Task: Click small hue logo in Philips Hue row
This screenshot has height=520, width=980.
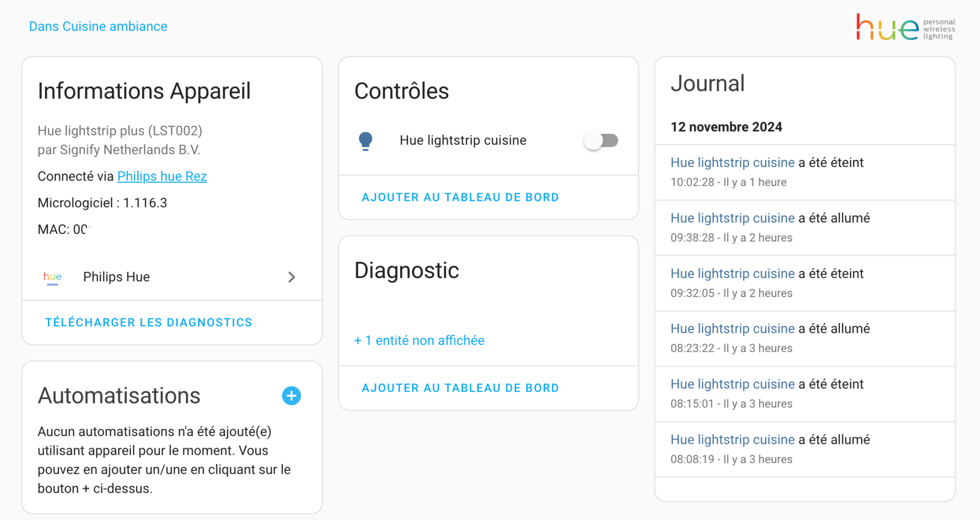Action: click(x=53, y=278)
